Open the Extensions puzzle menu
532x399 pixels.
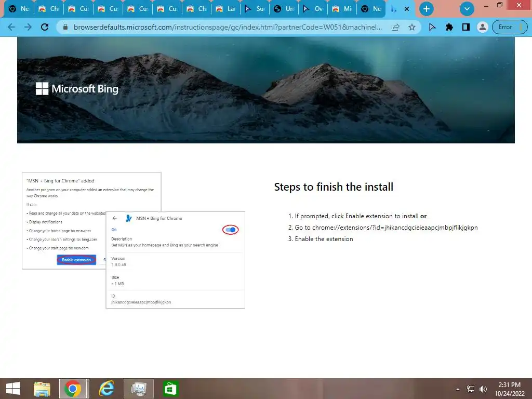tap(449, 27)
